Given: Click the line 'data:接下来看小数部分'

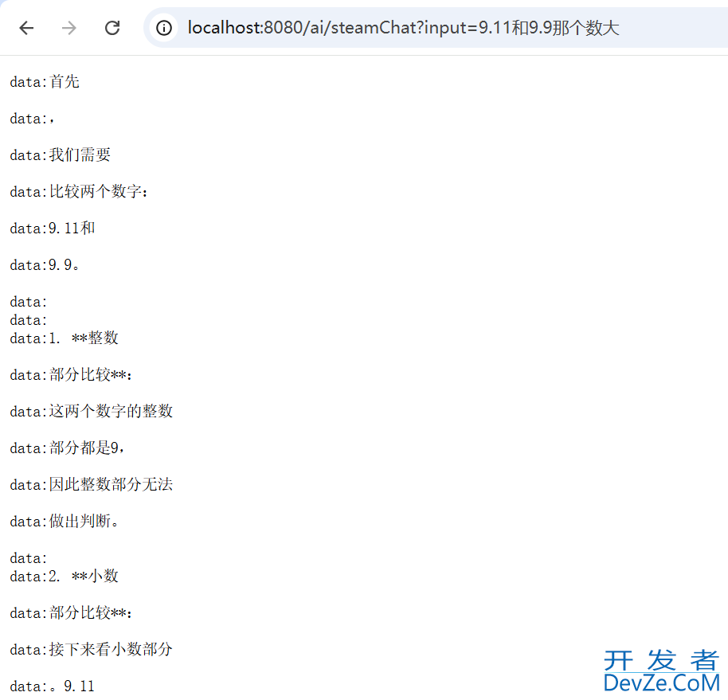Looking at the screenshot, I should (x=91, y=649).
